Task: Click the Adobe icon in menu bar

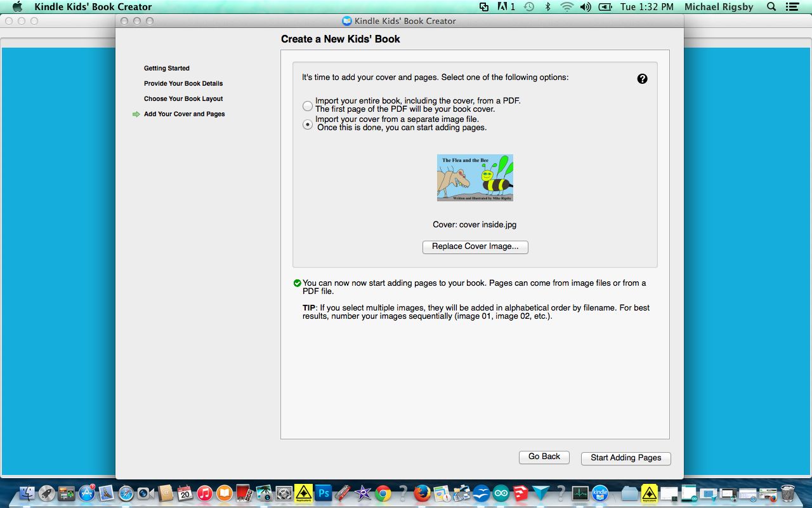Action: [506, 7]
